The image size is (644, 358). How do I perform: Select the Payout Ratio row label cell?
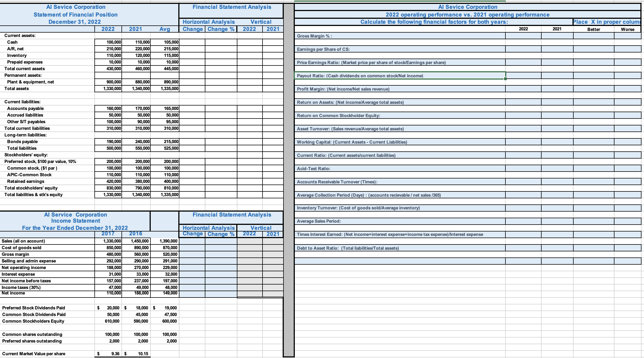[x=359, y=76]
